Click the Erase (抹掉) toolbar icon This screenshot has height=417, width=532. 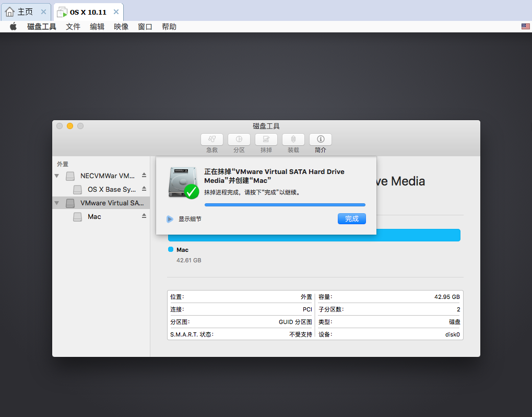tap(266, 139)
